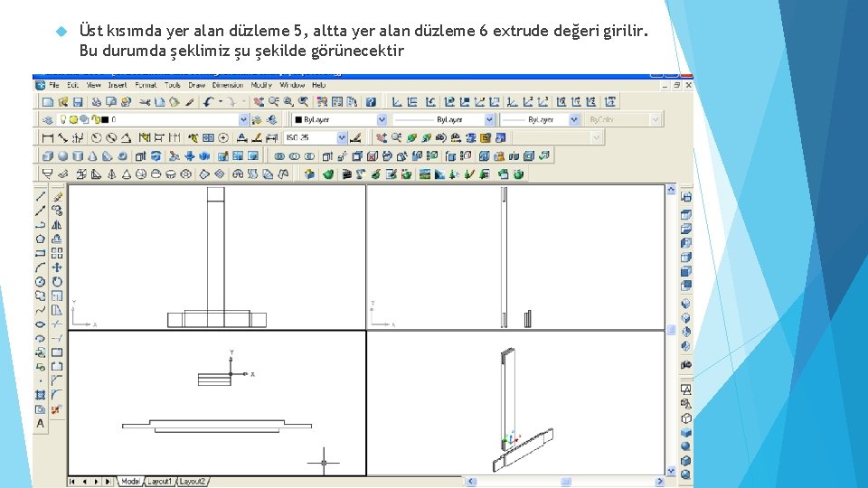Click the first-tab navigation arrow button
The height and width of the screenshot is (488, 868).
pyautogui.click(x=72, y=482)
